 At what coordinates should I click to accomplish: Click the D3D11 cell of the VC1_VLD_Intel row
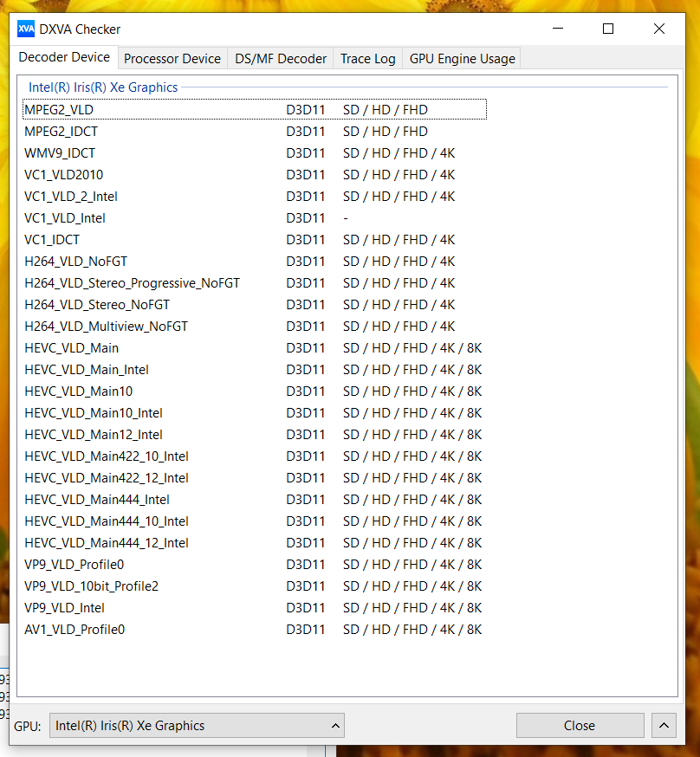pos(306,218)
